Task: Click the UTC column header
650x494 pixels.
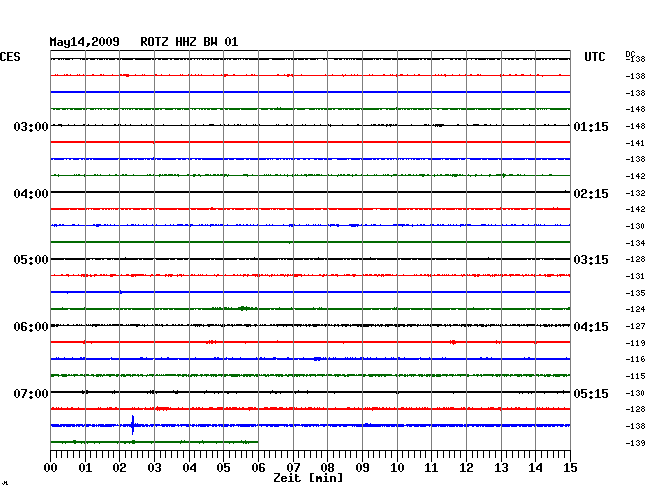Action: (x=594, y=57)
